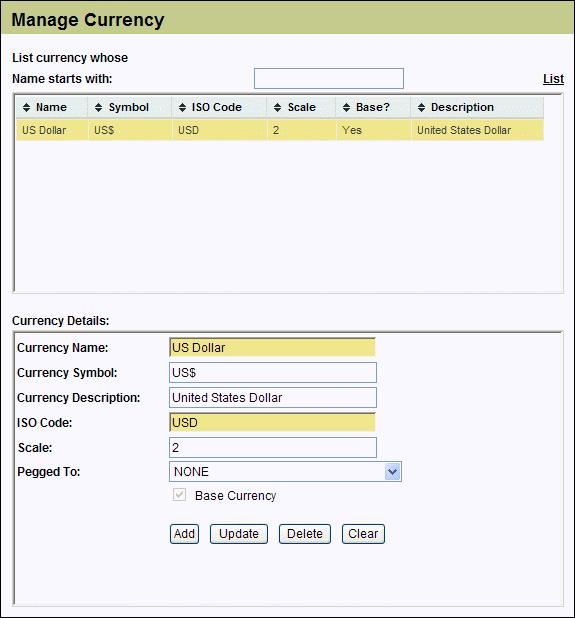Focus the Name starts with field

[329, 78]
